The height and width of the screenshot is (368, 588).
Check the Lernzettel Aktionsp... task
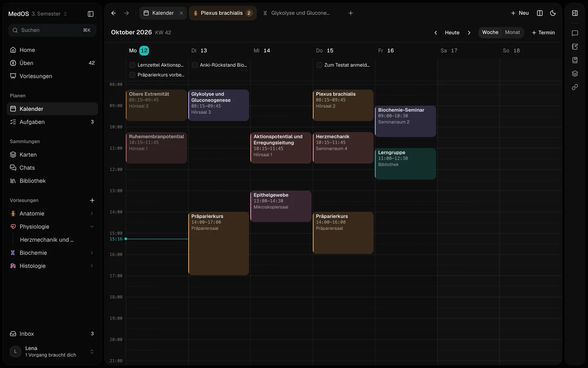[x=132, y=65]
